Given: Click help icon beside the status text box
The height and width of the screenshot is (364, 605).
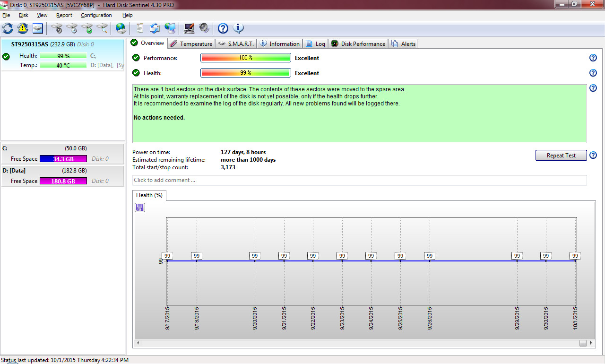Looking at the screenshot, I should (593, 88).
